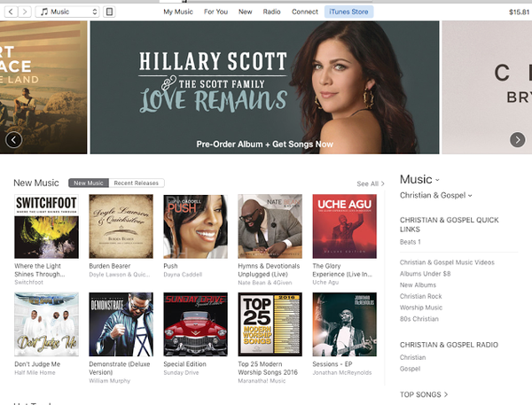Click The Glory Experience album title
532x405 pixels.
pos(342,270)
